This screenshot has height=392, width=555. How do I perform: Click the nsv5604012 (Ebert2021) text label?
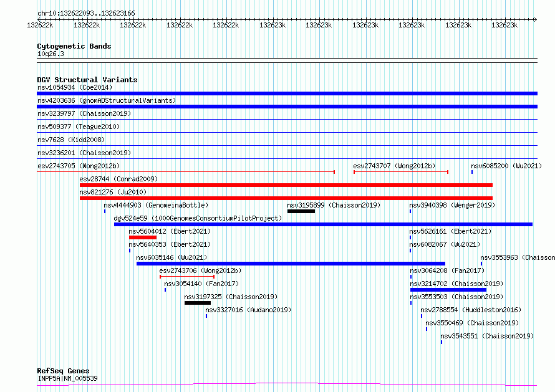(x=170, y=231)
